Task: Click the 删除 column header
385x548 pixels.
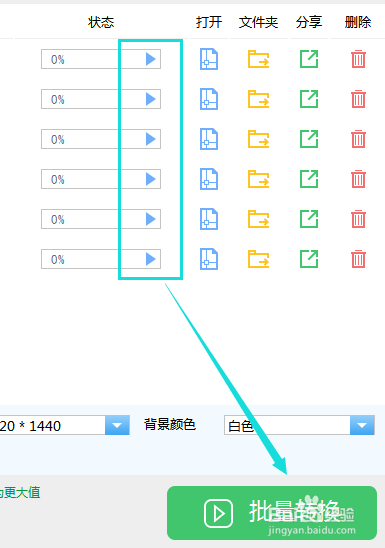Action: pos(358,22)
